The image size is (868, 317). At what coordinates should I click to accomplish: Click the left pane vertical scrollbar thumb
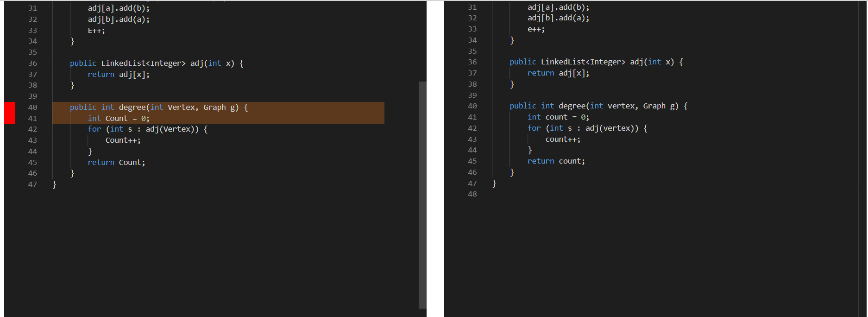coord(422,195)
